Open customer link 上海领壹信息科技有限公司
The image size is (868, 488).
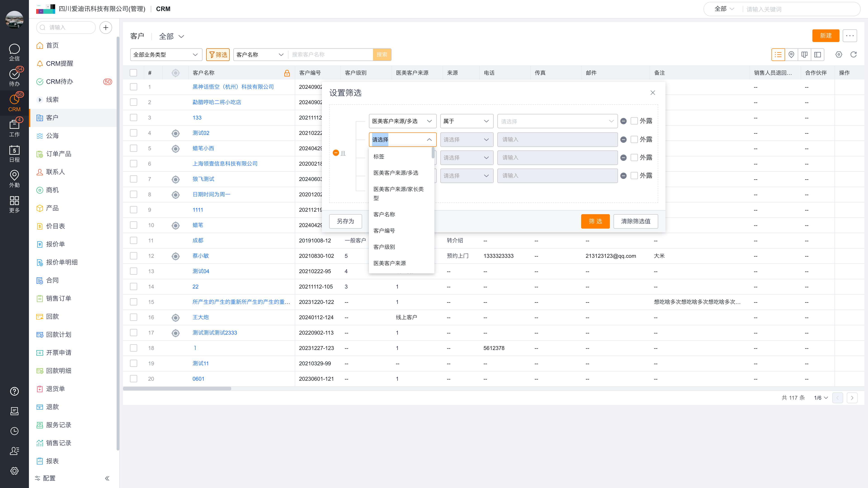[225, 164]
